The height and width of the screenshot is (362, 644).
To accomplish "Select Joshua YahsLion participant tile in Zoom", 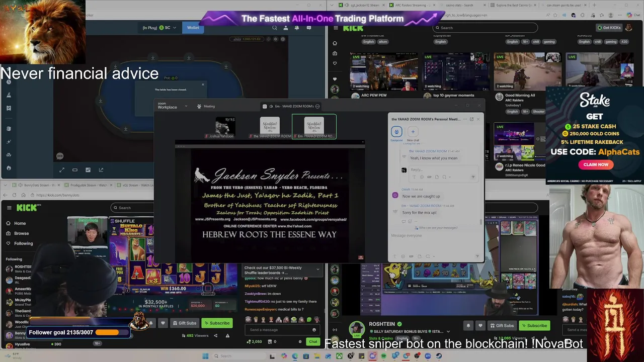I will point(225,127).
